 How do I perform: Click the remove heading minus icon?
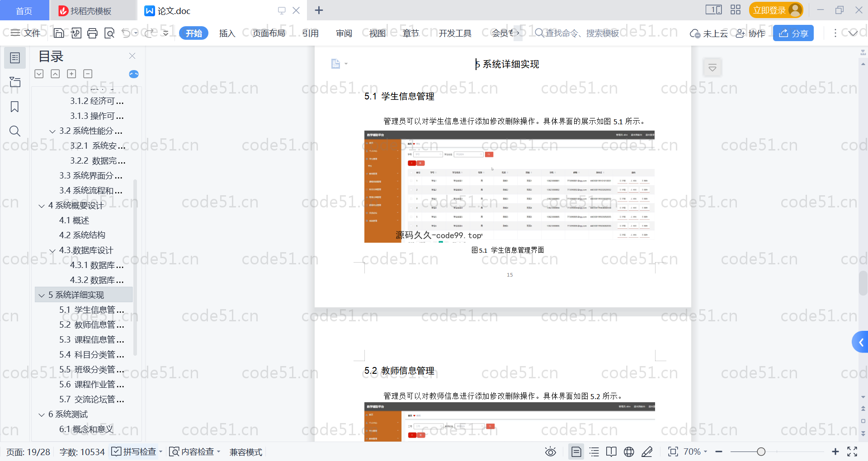tap(88, 74)
